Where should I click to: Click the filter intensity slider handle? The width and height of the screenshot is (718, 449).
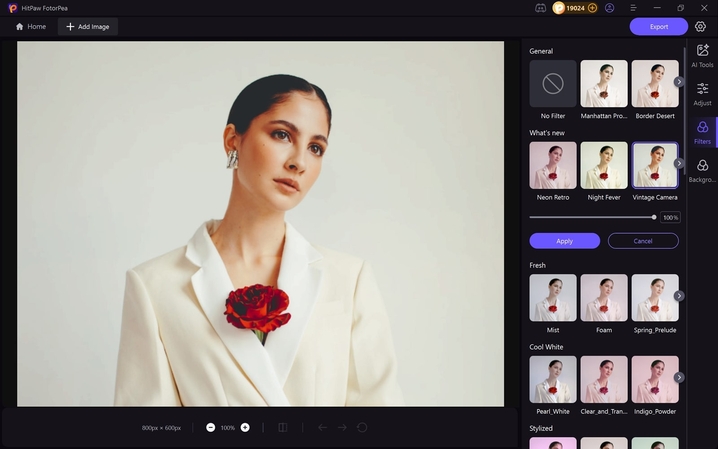click(x=654, y=217)
